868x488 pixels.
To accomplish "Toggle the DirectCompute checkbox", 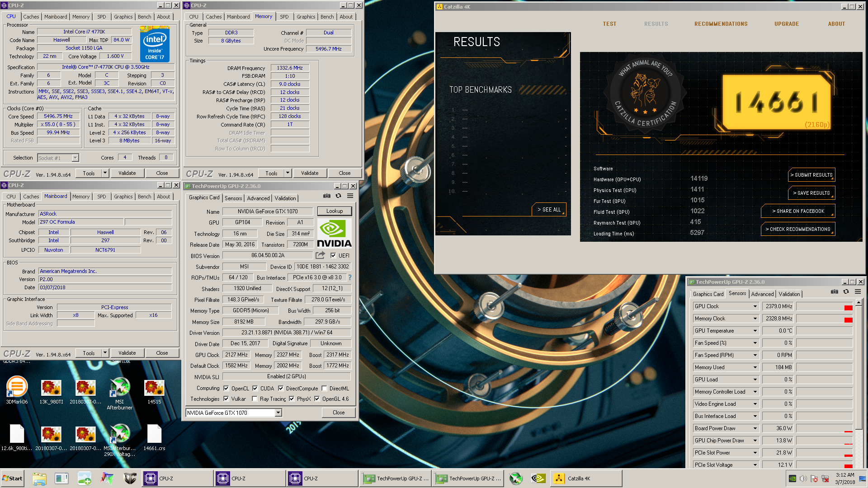I will (x=281, y=388).
